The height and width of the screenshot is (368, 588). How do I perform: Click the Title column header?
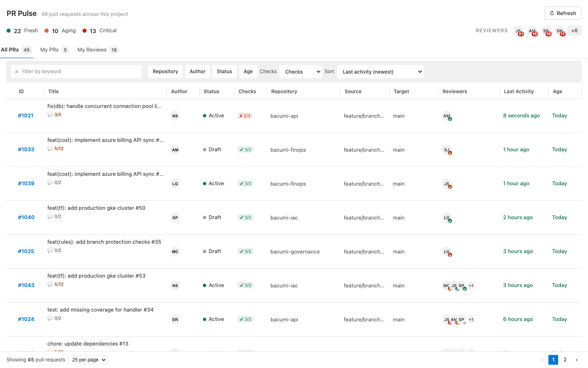tap(53, 92)
